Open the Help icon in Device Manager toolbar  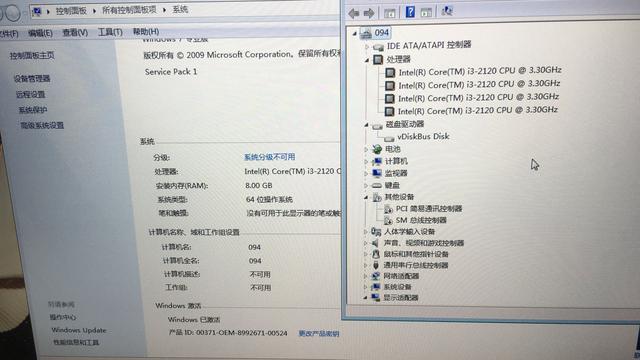[x=410, y=12]
